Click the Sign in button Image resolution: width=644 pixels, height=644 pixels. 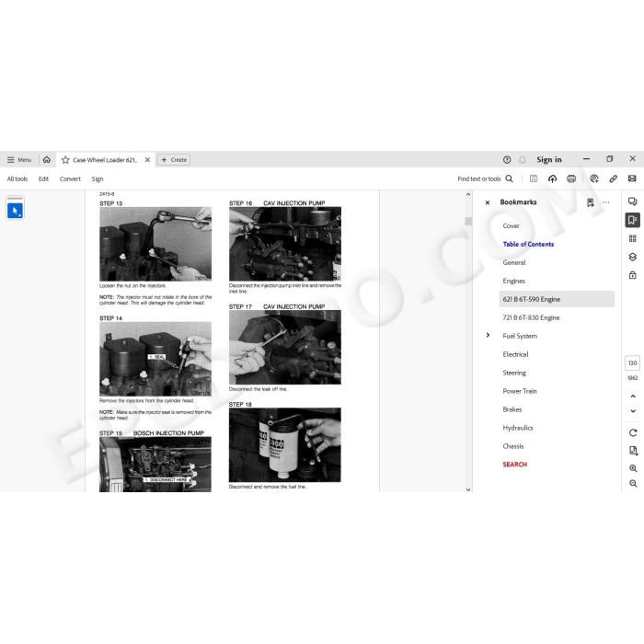click(548, 160)
